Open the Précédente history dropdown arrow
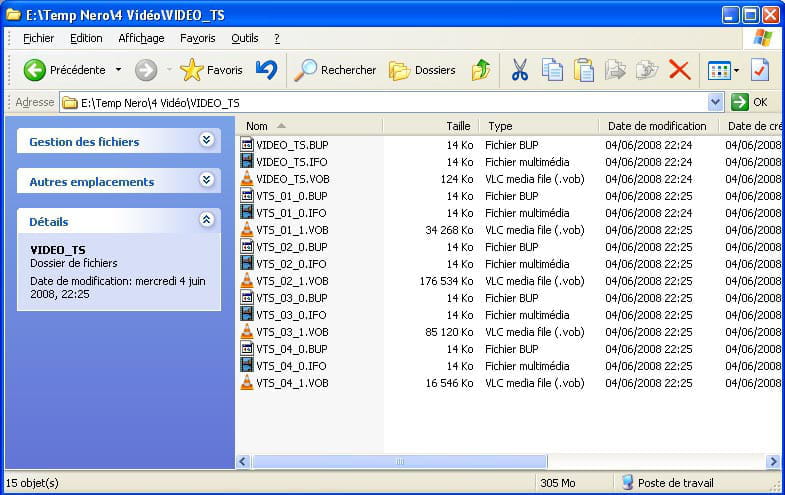This screenshot has width=785, height=495. point(118,70)
